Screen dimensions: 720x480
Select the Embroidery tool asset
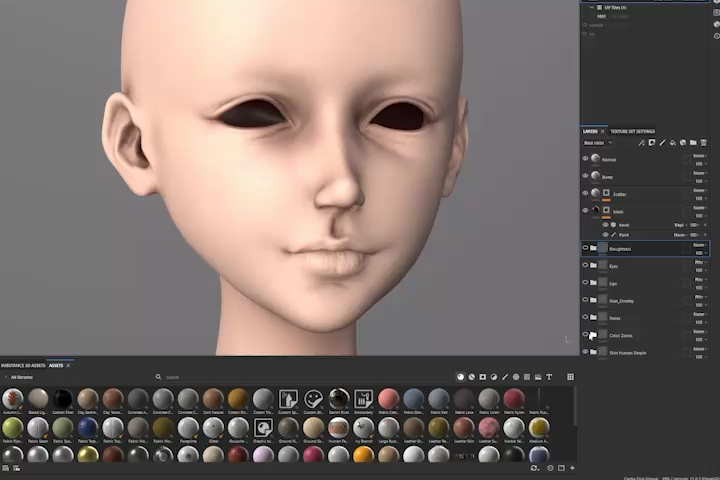[363, 399]
